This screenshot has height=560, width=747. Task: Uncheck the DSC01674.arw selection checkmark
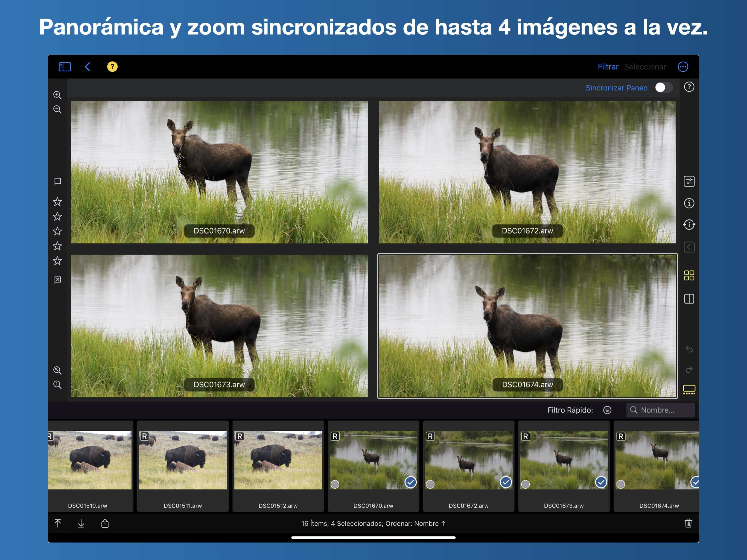pyautogui.click(x=695, y=482)
